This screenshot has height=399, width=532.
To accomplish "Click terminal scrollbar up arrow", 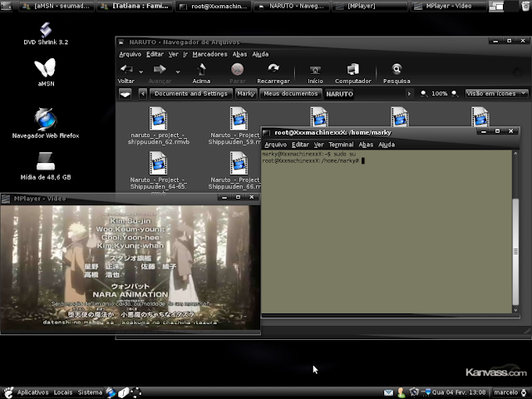I will [515, 154].
